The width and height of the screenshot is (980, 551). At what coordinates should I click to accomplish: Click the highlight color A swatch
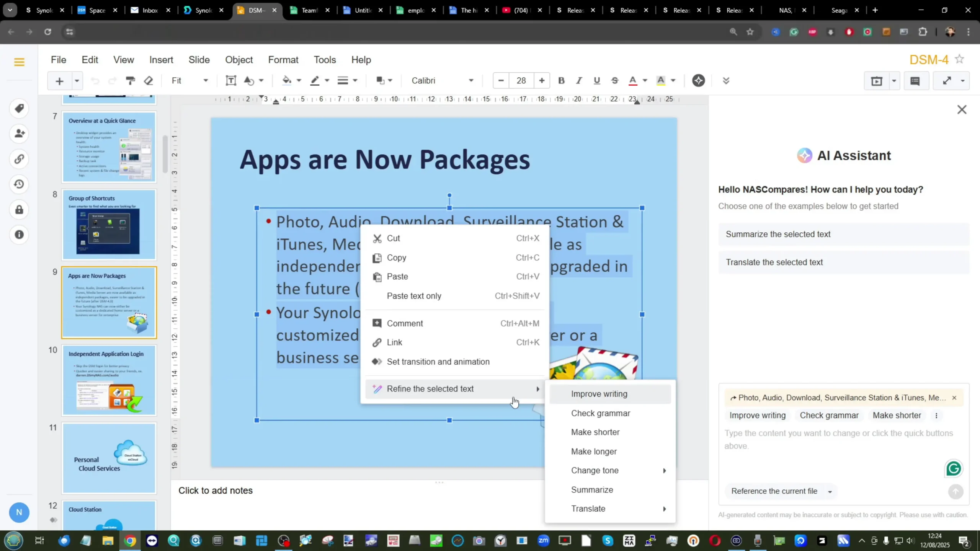click(661, 81)
